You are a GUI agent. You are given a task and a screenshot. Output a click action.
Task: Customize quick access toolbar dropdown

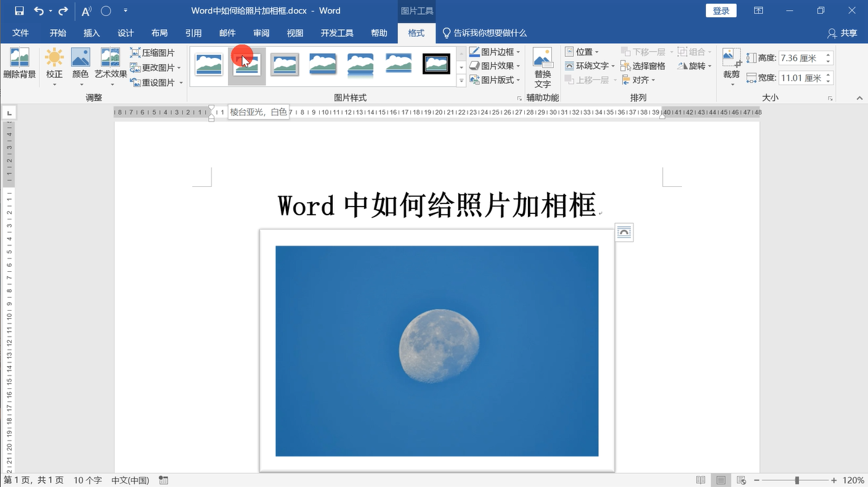126,10
